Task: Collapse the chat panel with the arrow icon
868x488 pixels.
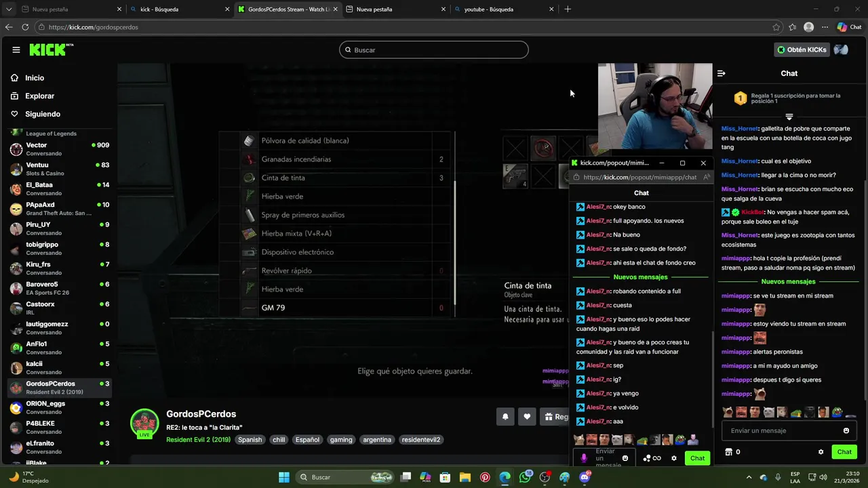Action: [x=722, y=73]
